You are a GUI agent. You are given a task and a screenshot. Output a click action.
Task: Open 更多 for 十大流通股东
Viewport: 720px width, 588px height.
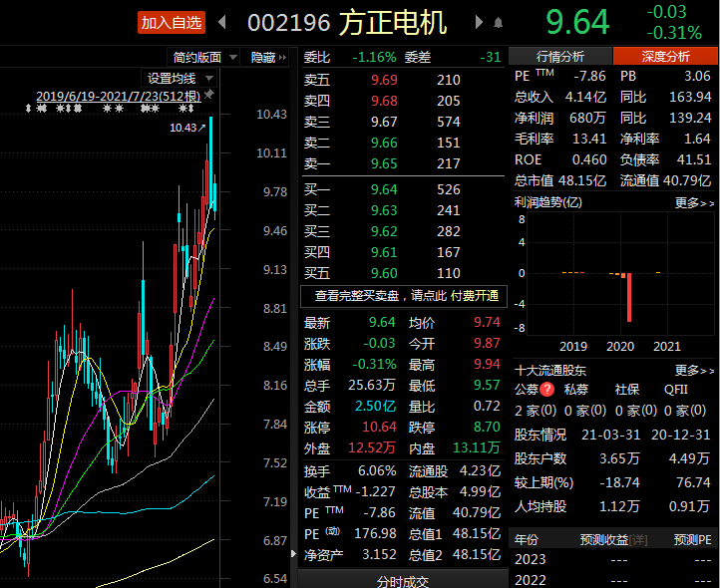coord(694,370)
